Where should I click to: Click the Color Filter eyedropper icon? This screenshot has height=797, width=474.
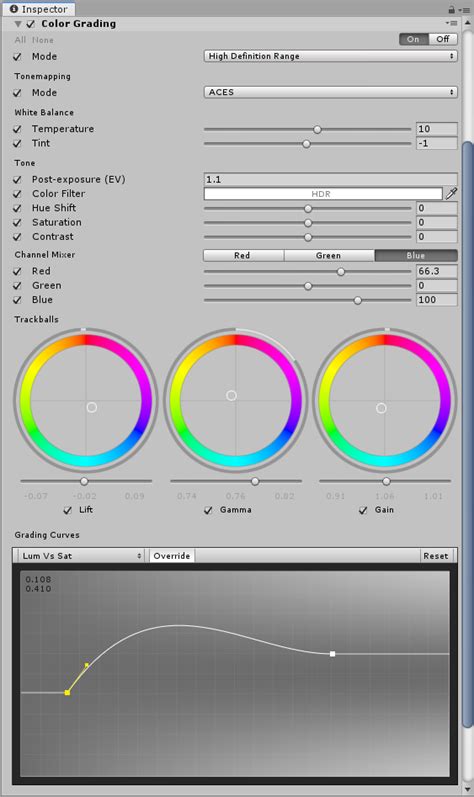point(451,194)
